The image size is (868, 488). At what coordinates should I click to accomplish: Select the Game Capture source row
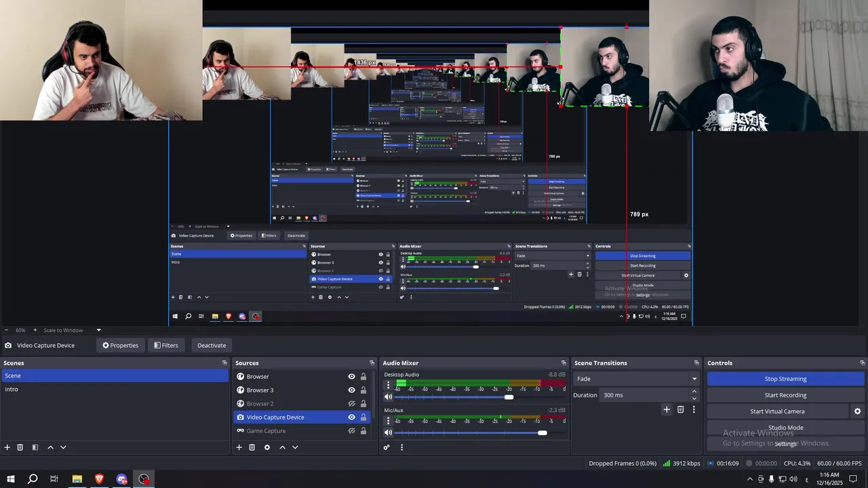pyautogui.click(x=302, y=431)
